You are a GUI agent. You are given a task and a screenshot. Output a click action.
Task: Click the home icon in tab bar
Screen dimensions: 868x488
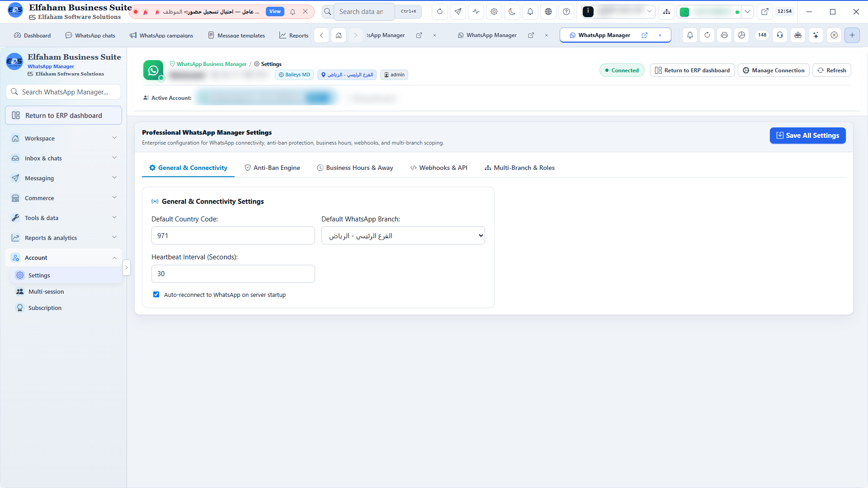(x=339, y=35)
